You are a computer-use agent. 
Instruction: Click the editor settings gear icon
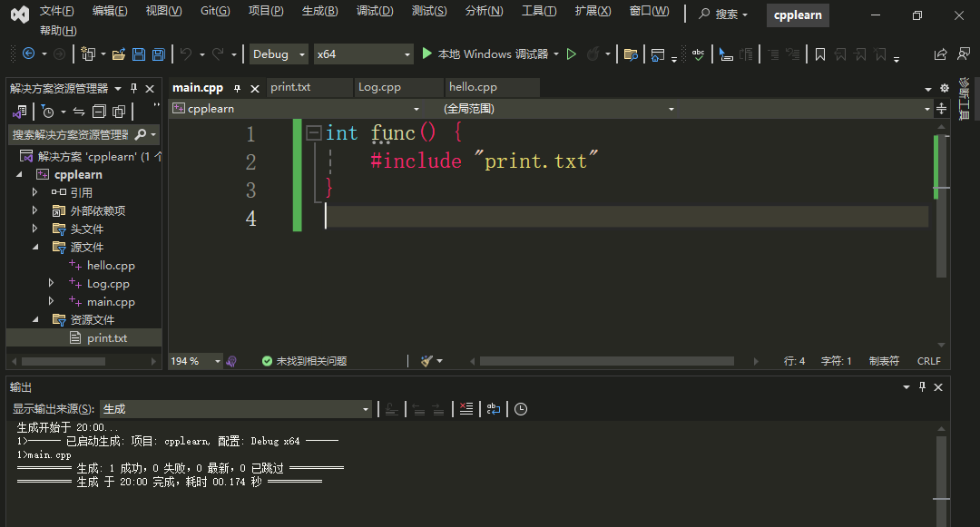(x=945, y=88)
